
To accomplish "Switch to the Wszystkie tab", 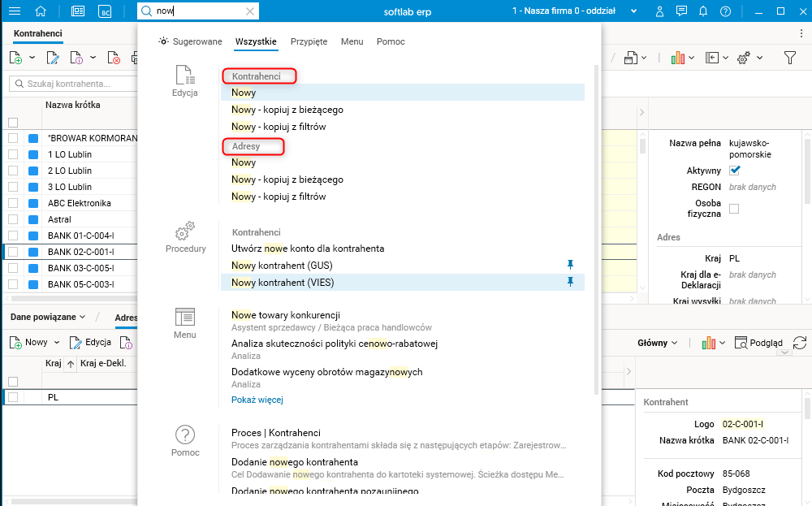I will (256, 41).
